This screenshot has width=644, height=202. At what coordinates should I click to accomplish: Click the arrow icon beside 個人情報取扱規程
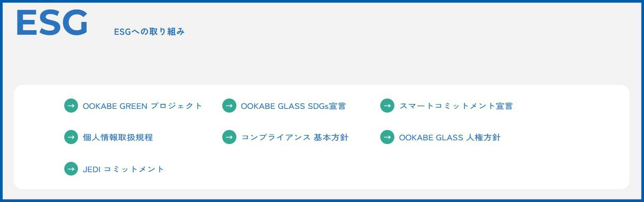71,137
